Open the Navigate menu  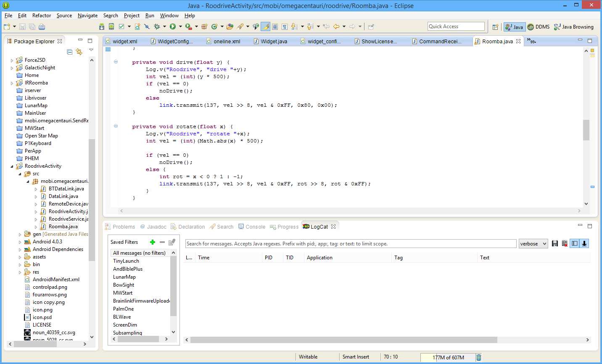(x=87, y=16)
